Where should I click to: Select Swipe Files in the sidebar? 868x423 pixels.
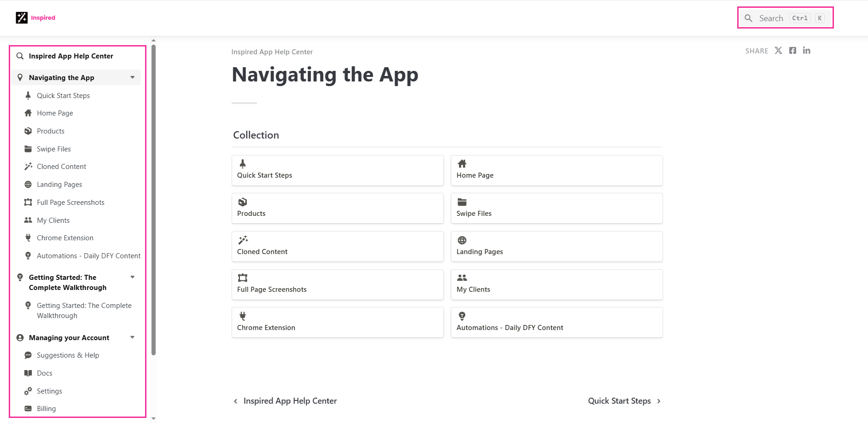[54, 149]
